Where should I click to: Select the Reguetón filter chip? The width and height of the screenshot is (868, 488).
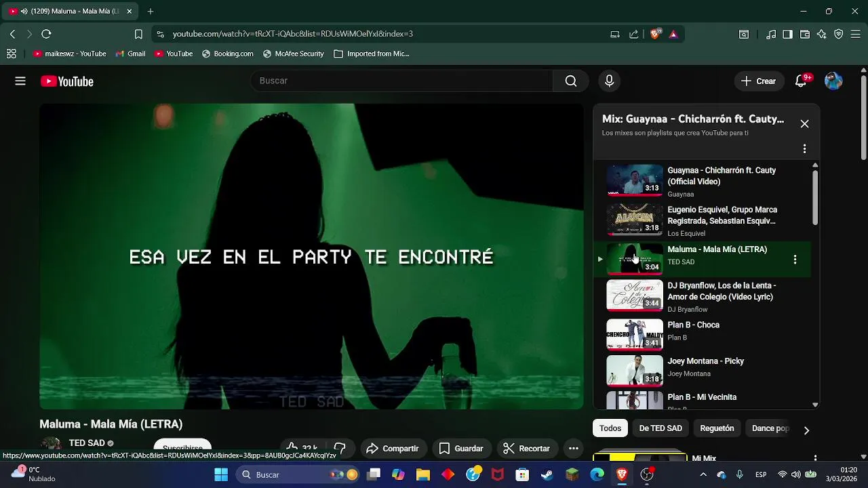tap(717, 428)
